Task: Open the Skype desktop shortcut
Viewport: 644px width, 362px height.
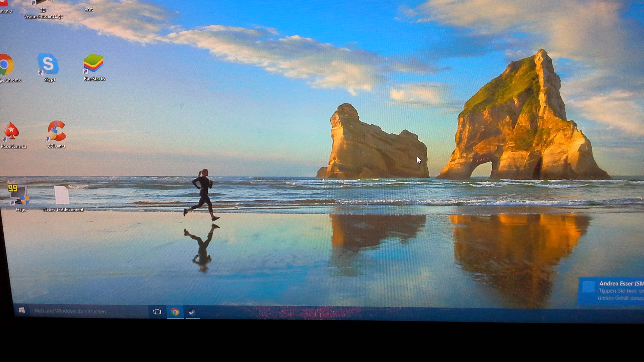Action: click(x=48, y=64)
